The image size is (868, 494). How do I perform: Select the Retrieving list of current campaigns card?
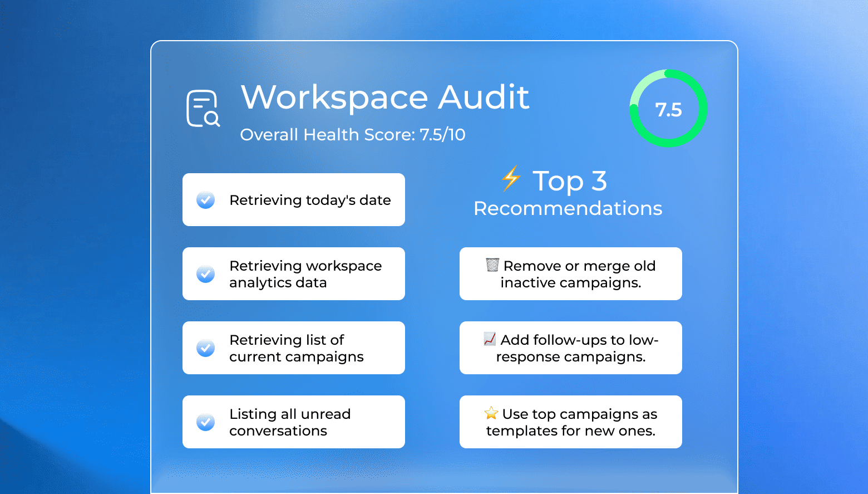[x=294, y=348]
